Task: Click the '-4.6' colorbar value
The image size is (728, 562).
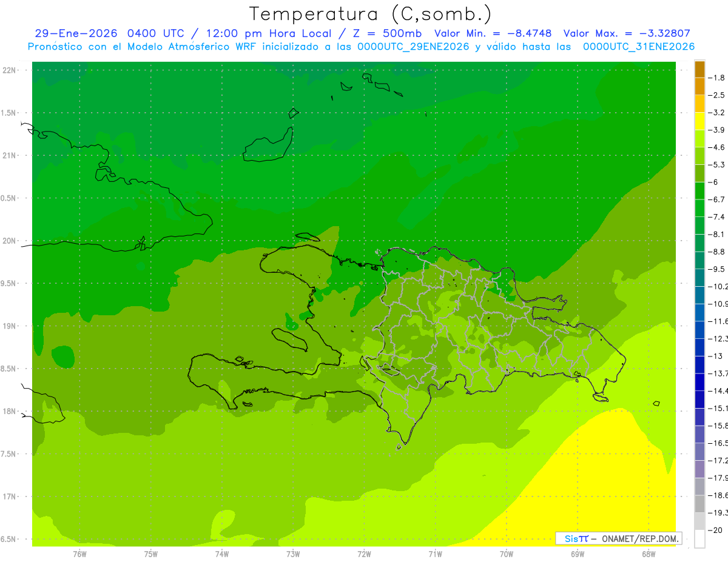Action: coord(716,147)
